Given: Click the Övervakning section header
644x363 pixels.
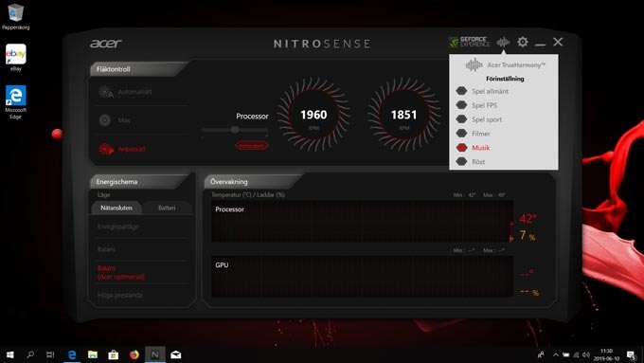Looking at the screenshot, I should tap(229, 182).
